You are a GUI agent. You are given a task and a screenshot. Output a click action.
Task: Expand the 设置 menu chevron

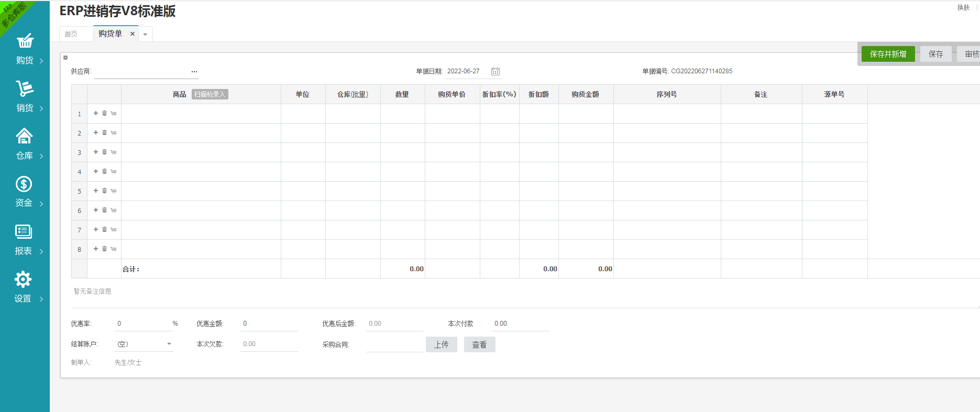point(41,299)
